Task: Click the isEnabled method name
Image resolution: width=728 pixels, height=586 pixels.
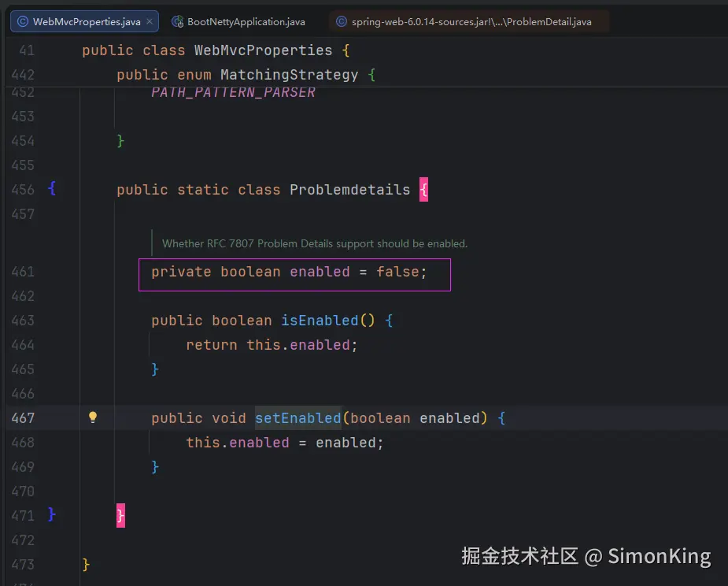Action: point(320,321)
